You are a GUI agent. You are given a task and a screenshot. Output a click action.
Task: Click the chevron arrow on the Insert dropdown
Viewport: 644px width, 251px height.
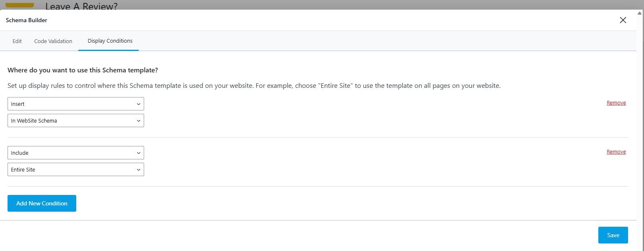[139, 104]
